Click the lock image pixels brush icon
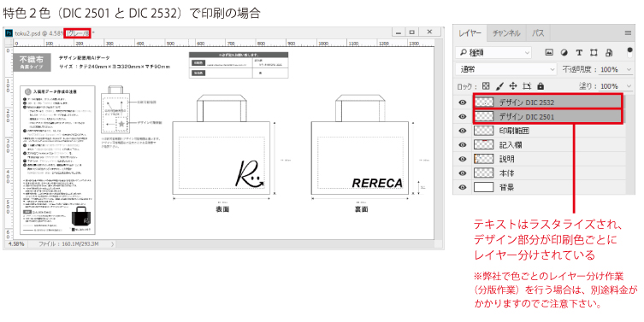644x322 pixels. click(499, 85)
